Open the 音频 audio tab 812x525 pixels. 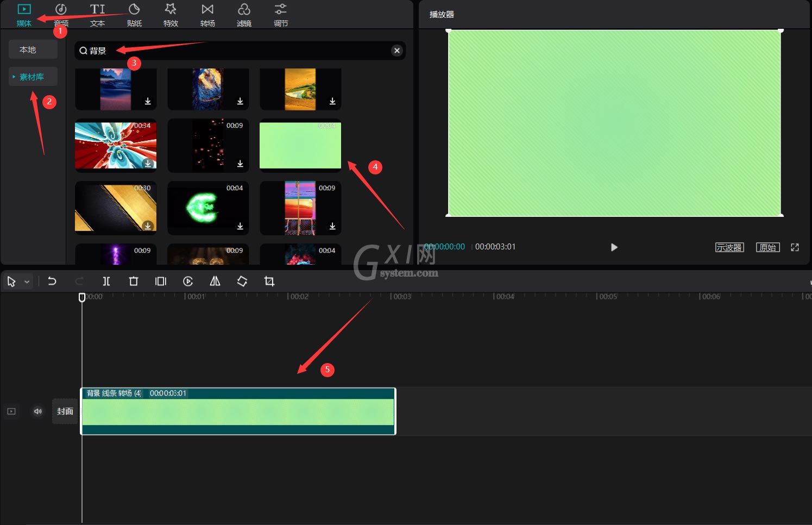pyautogui.click(x=61, y=15)
